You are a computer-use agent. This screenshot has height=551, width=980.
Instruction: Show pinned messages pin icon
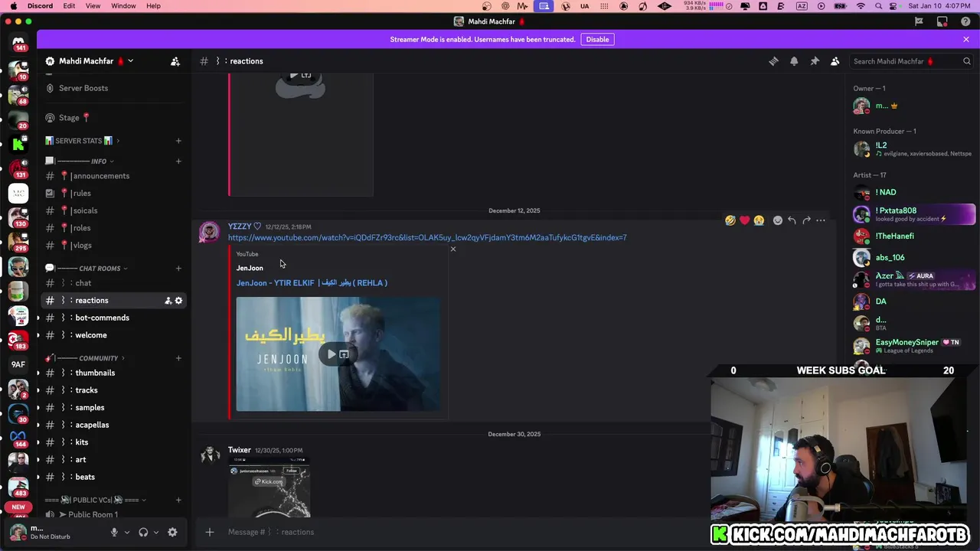click(x=815, y=61)
